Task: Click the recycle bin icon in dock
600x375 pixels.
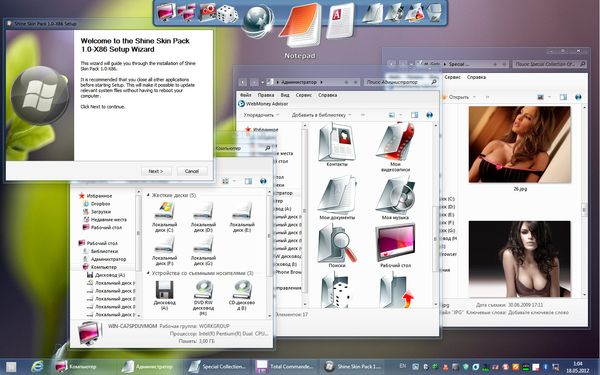Action: 435,12
